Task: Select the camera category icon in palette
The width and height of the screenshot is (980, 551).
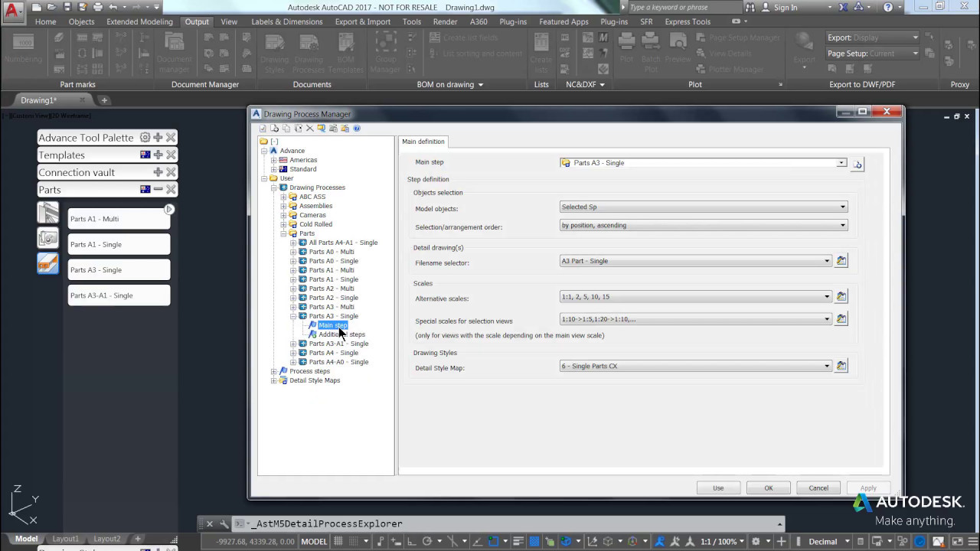Action: (x=47, y=238)
